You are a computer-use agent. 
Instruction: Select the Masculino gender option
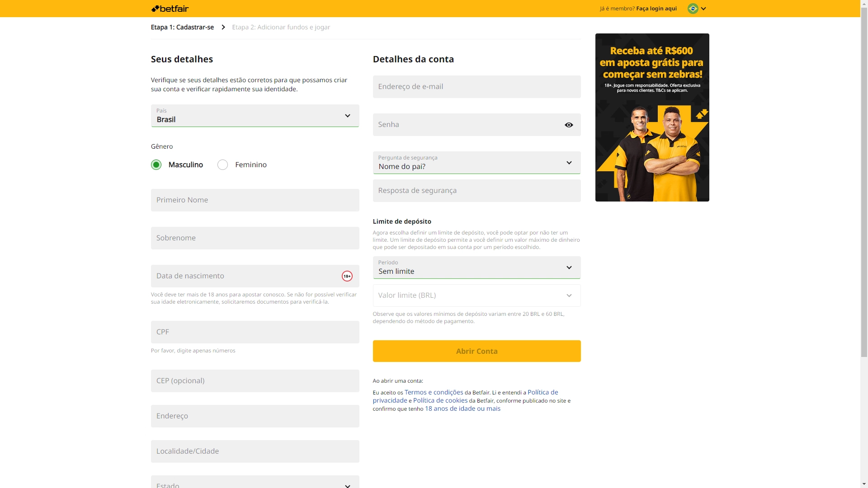[x=156, y=165]
